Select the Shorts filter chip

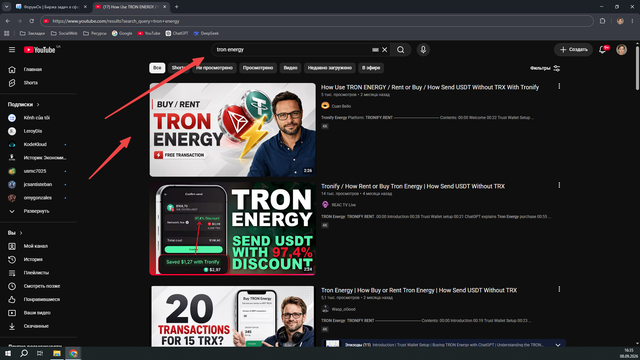(178, 68)
